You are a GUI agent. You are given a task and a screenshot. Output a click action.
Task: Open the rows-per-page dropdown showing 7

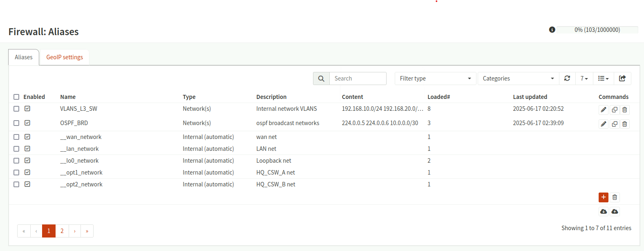click(x=584, y=78)
